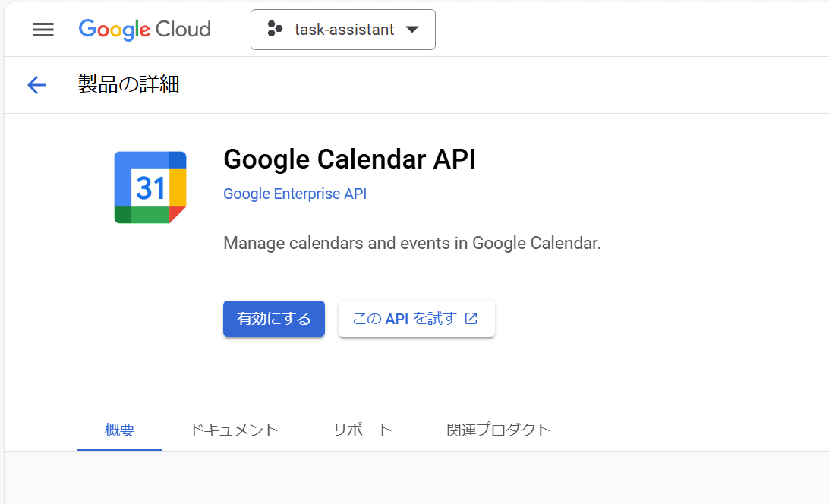Image resolution: width=829 pixels, height=504 pixels.
Task: Click the external link icon on この API を試す
Action: [x=471, y=318]
